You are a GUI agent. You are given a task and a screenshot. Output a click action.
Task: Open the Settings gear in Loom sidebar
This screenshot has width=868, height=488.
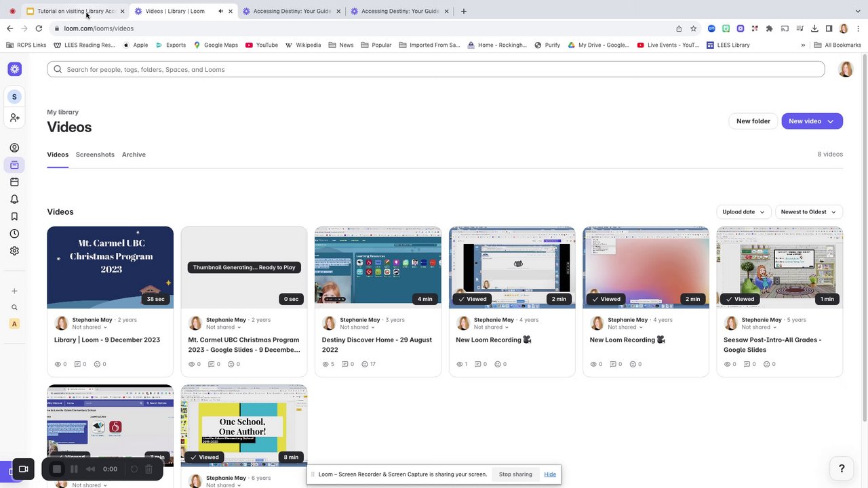coord(14,251)
